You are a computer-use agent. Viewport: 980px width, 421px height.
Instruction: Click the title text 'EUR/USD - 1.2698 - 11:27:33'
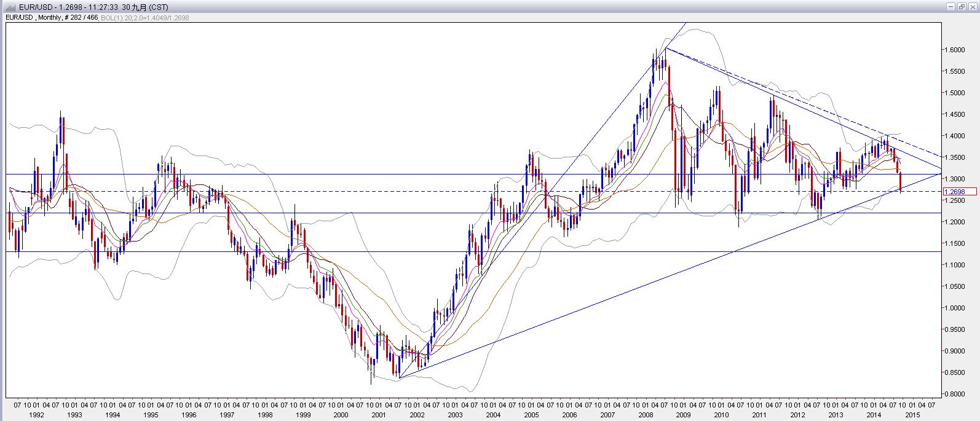click(68, 7)
